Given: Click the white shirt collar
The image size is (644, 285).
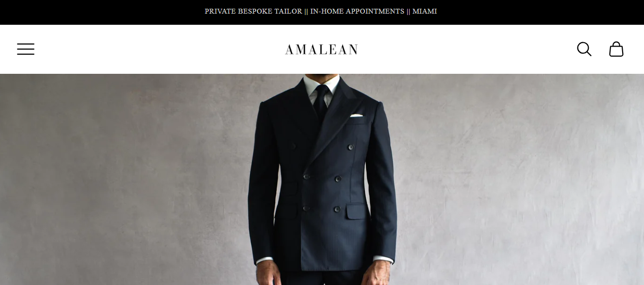Looking at the screenshot, I should pyautogui.click(x=321, y=86).
